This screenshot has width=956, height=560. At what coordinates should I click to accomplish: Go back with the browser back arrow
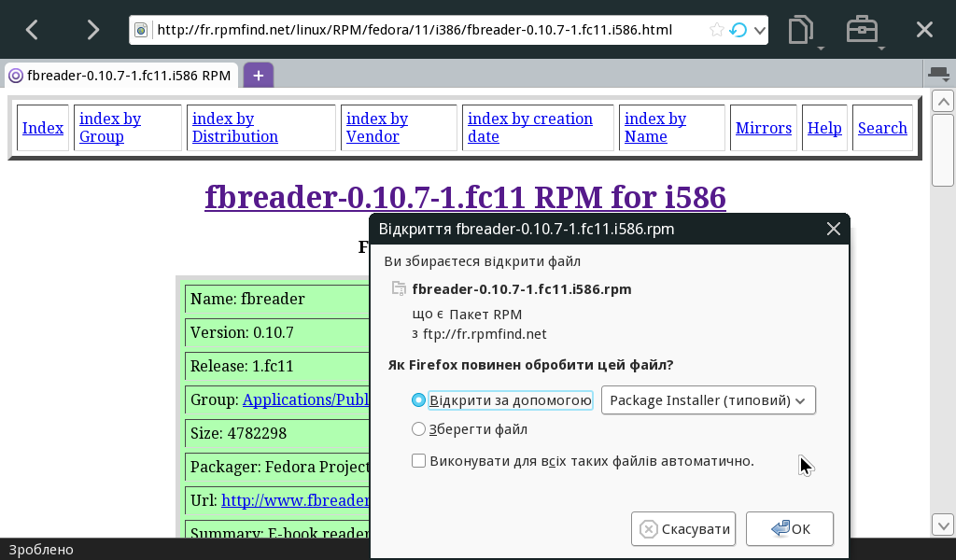[x=33, y=29]
